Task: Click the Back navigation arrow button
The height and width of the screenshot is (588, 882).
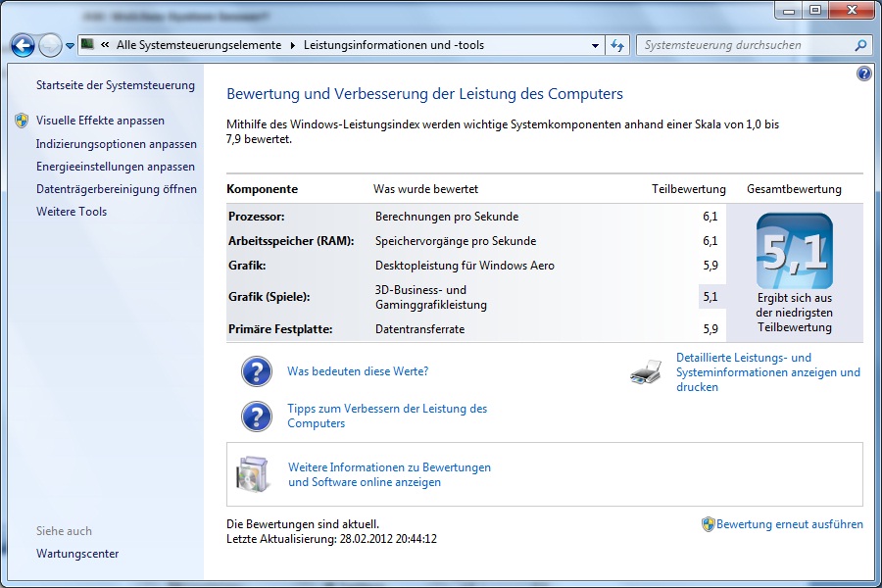Action: click(23, 46)
